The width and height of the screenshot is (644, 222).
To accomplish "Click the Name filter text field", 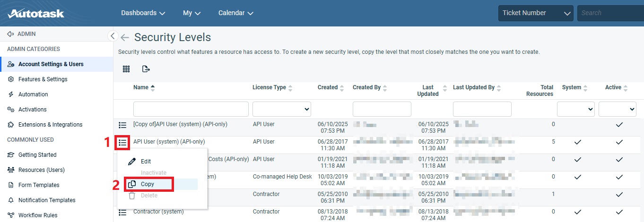I will tap(191, 109).
